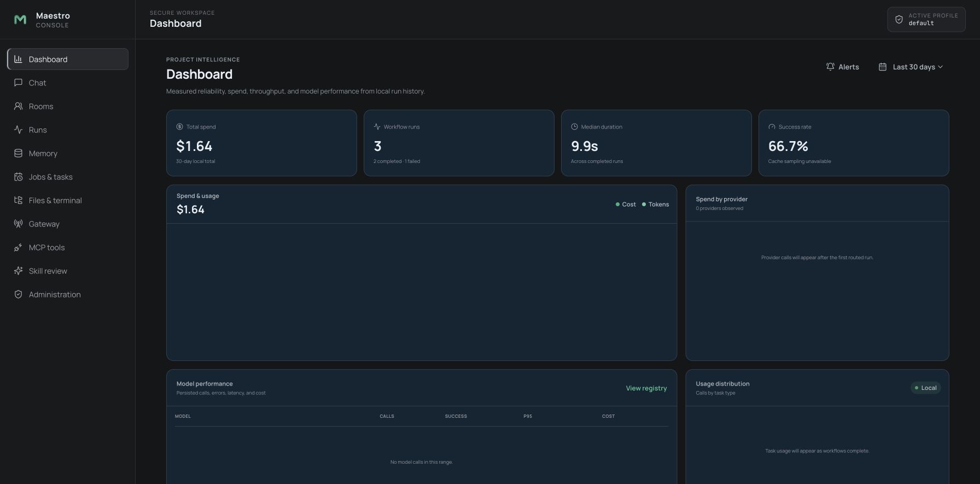Screen dimensions: 980x484
Task: Click the 'Provider calls will appear' message
Action: 817,258
